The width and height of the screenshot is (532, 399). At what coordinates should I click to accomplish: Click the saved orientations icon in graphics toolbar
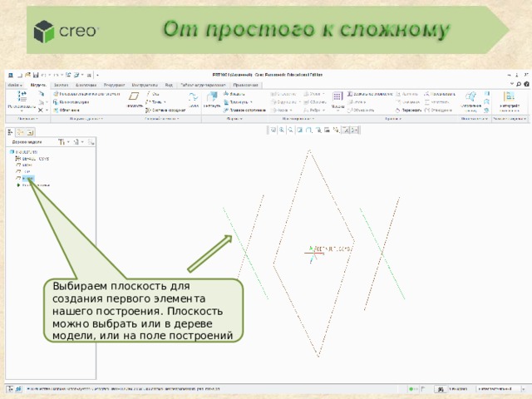[318, 130]
